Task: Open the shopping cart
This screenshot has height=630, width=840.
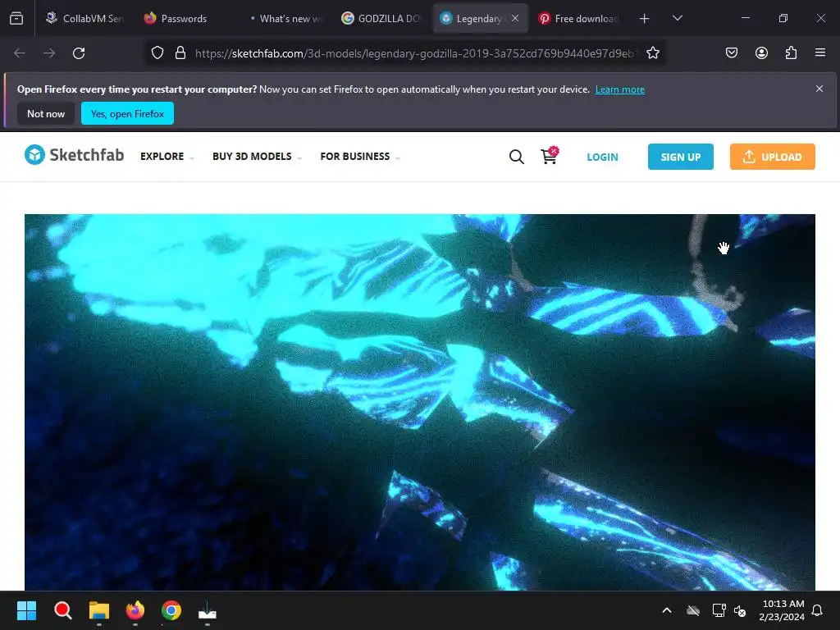Action: click(x=549, y=155)
